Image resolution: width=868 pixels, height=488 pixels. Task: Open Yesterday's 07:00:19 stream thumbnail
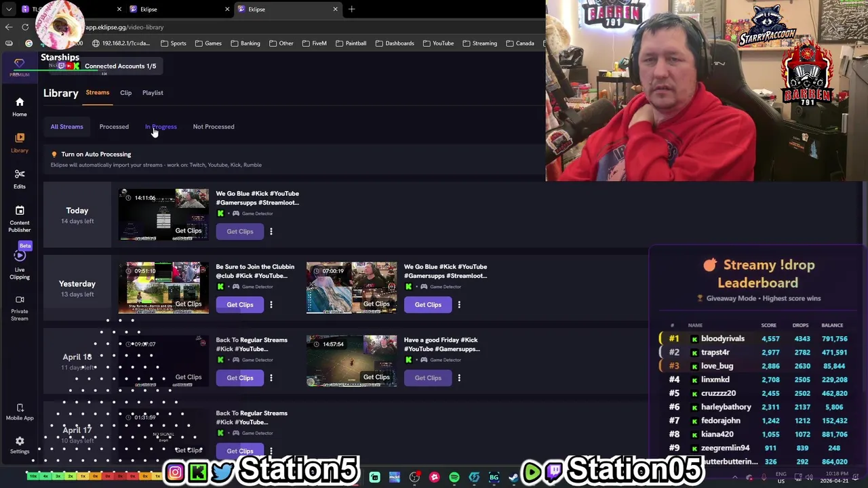(351, 288)
